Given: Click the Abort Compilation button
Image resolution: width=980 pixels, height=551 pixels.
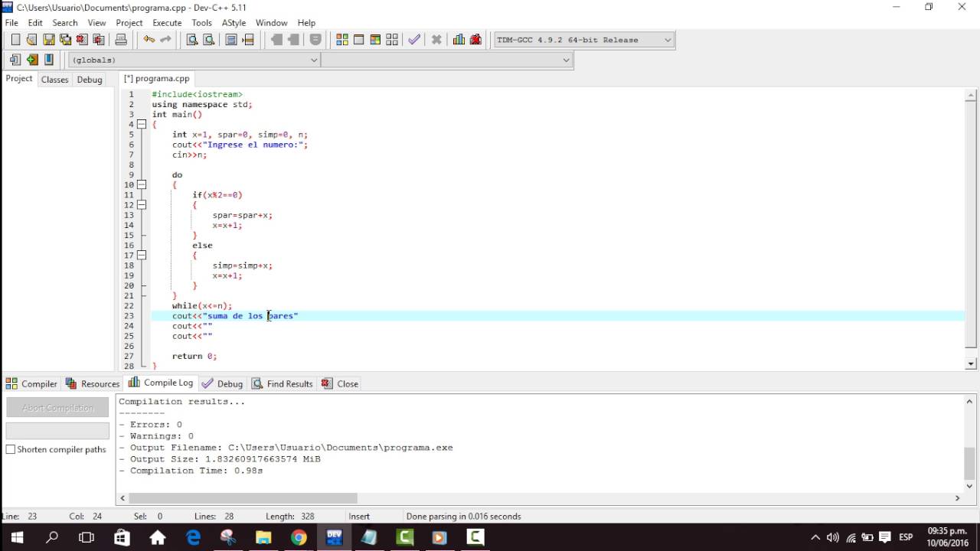Looking at the screenshot, I should tap(58, 408).
